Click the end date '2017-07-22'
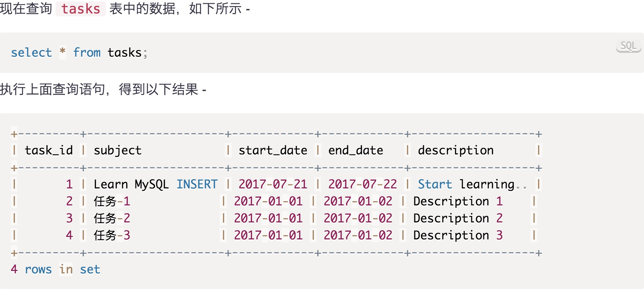644x289 pixels. (363, 185)
